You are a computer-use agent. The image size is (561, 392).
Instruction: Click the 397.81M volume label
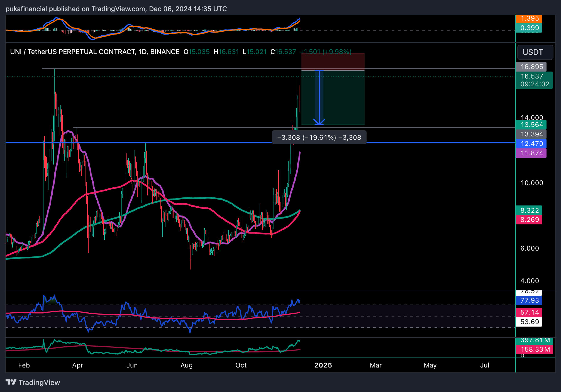click(x=534, y=340)
